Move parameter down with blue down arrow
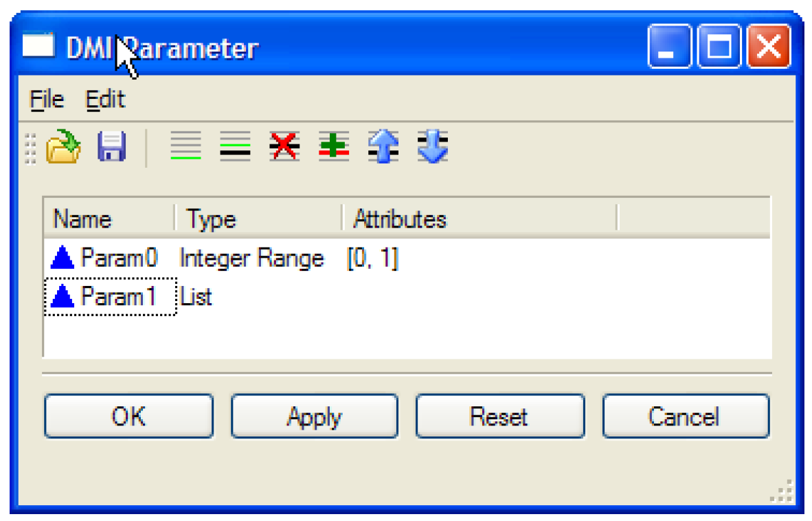This screenshot has height=521, width=812. point(433,146)
